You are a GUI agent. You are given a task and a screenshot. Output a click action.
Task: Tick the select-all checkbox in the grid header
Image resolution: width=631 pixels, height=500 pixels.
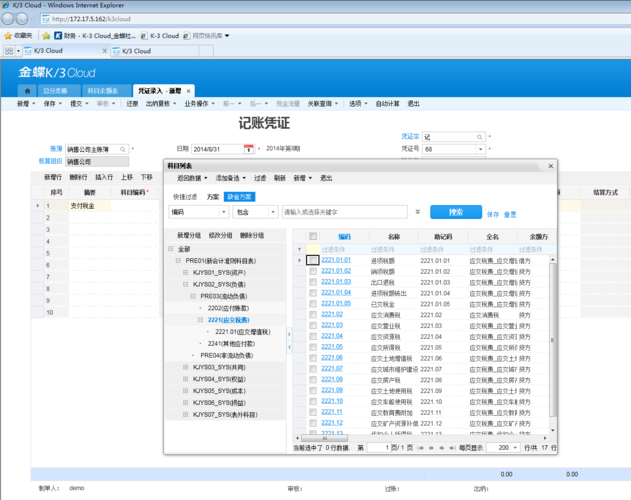(313, 237)
